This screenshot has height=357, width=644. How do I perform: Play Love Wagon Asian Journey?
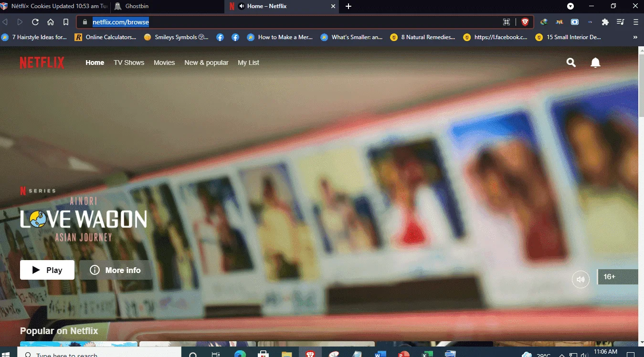point(47,270)
